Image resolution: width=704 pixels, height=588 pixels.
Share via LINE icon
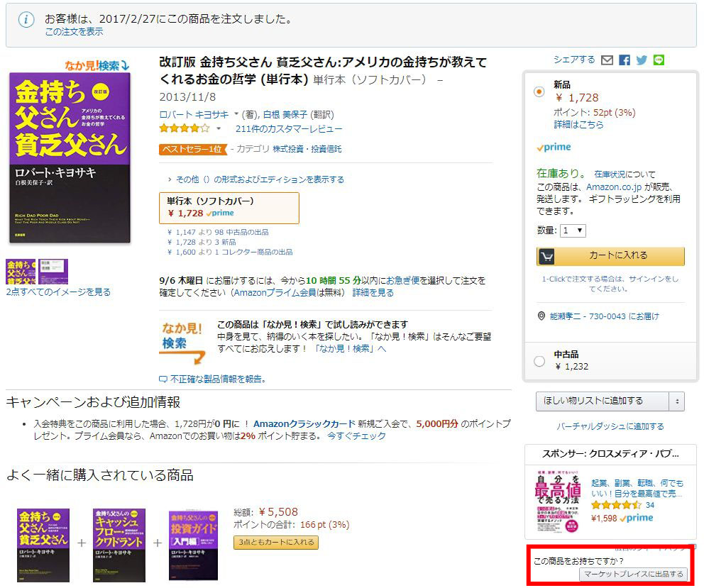click(x=659, y=60)
